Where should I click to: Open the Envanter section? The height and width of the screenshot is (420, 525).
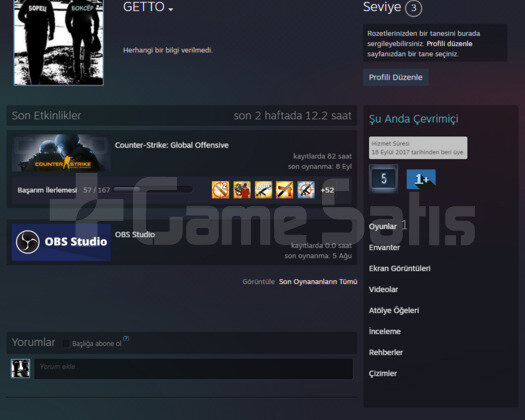384,248
